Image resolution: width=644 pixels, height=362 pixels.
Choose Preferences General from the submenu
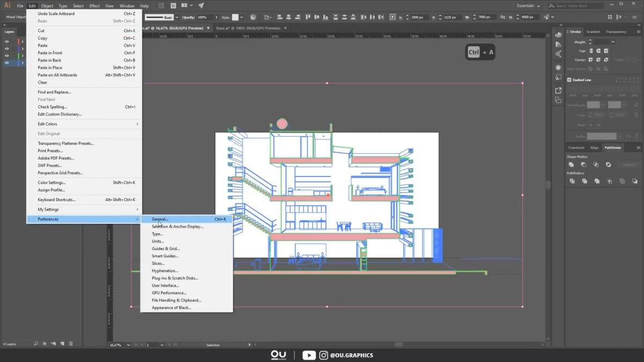(x=160, y=219)
